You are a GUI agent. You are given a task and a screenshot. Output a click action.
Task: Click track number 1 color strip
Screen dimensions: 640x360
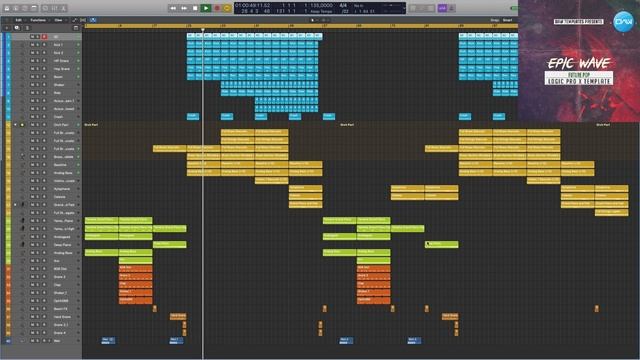(8, 37)
